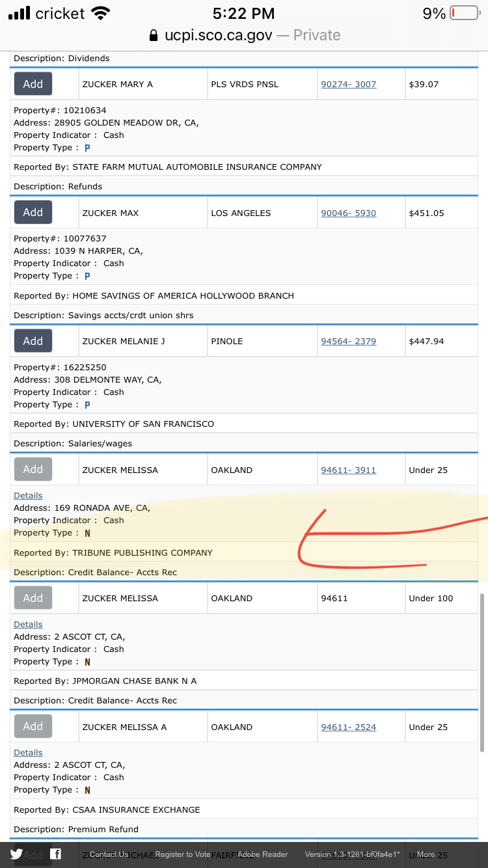Select city PINOLE
488x868 pixels.
coord(226,341)
